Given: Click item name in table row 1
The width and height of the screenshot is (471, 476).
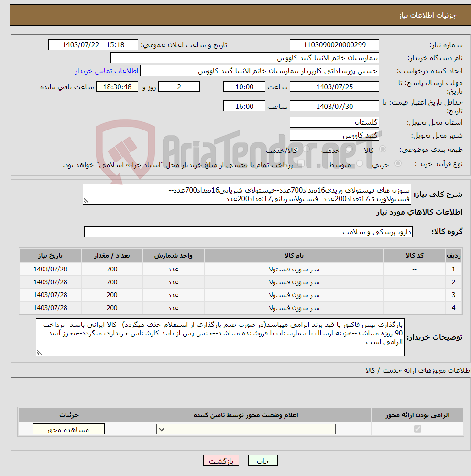Looking at the screenshot, I should 294,269.
